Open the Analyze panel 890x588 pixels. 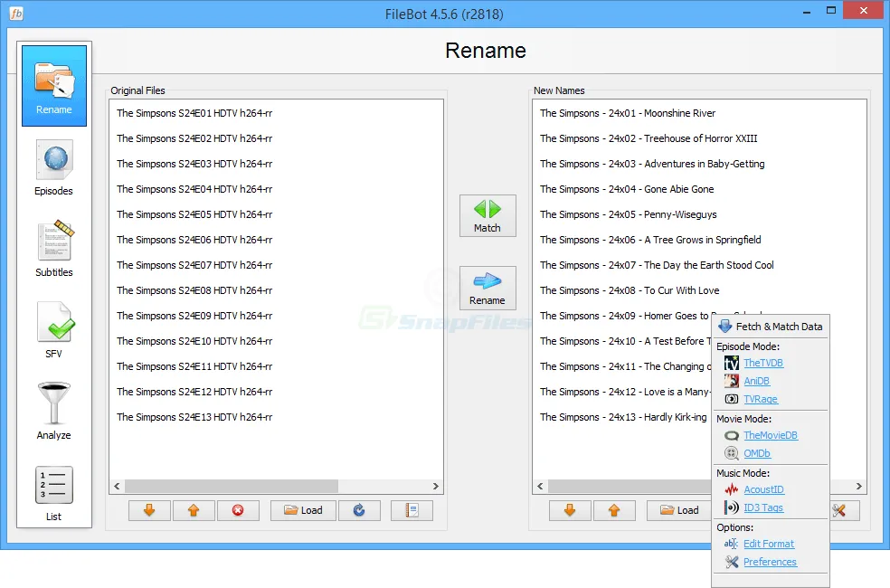coord(54,412)
